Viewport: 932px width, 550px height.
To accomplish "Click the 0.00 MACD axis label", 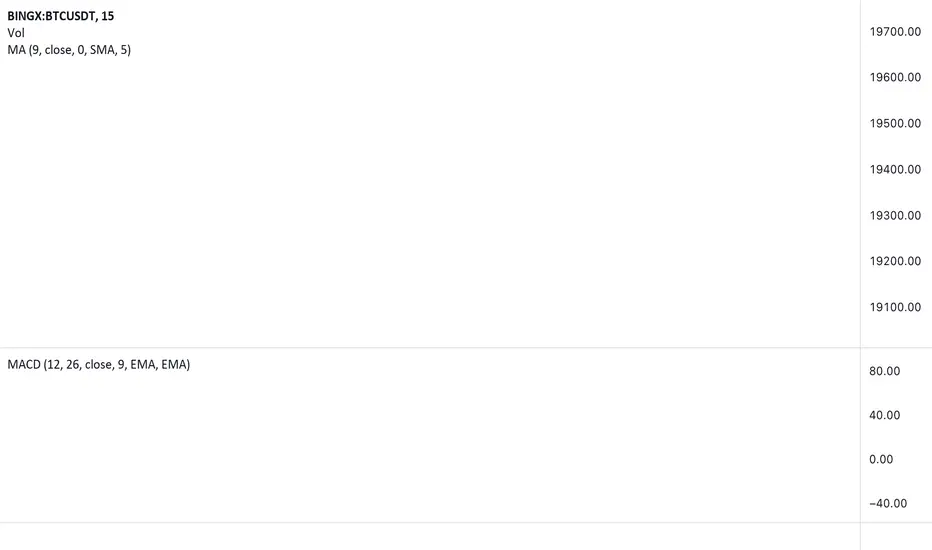I will tap(881, 459).
